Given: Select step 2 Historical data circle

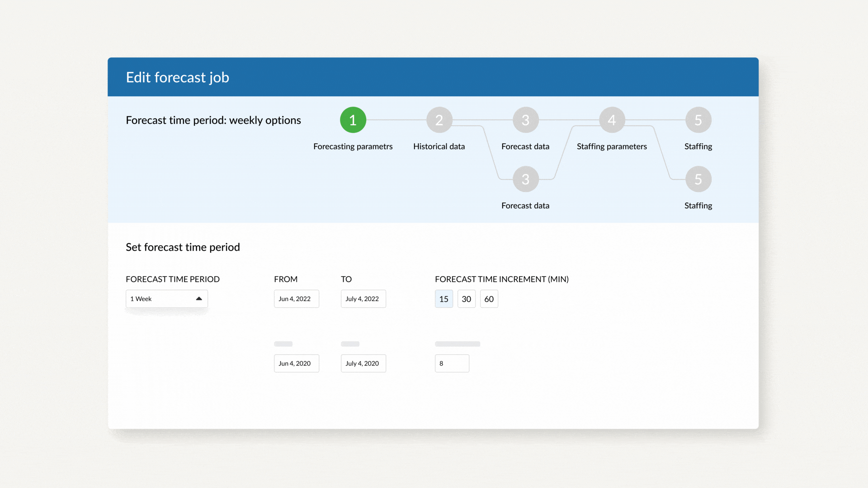Looking at the screenshot, I should 439,120.
